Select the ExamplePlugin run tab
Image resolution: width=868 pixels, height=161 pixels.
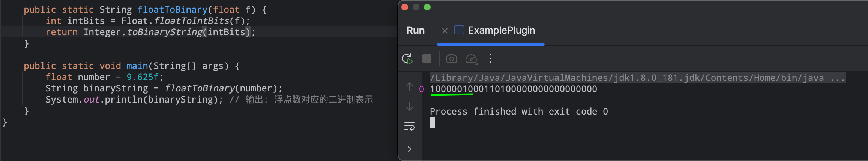click(501, 30)
